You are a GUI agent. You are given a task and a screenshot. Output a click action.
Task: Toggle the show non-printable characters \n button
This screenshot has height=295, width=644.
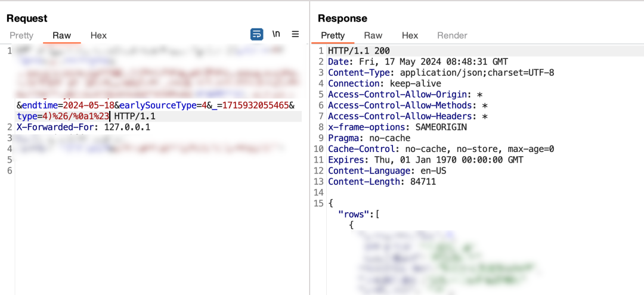[x=276, y=35]
